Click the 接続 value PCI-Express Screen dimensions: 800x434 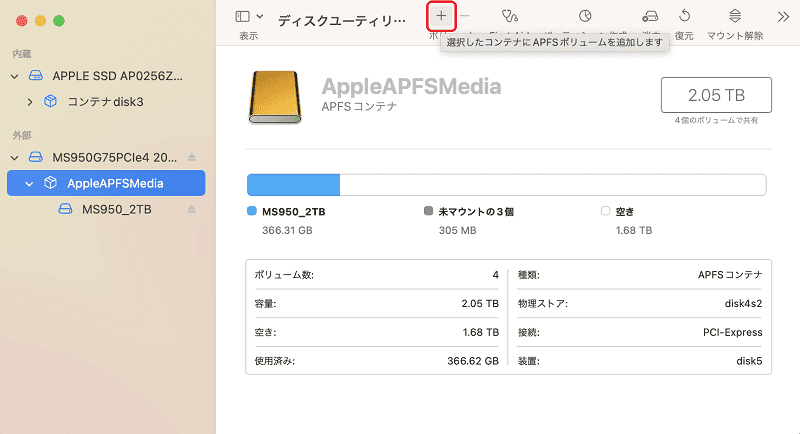[x=733, y=333]
